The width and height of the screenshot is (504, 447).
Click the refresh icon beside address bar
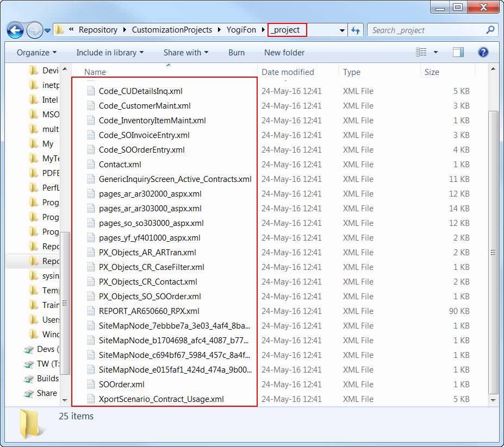pos(356,30)
